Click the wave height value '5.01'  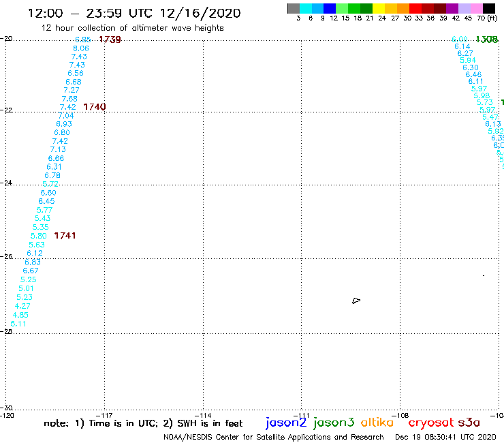pos(26,288)
